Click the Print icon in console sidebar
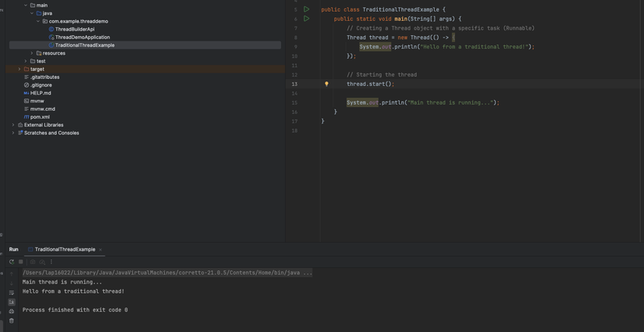 coord(12,312)
